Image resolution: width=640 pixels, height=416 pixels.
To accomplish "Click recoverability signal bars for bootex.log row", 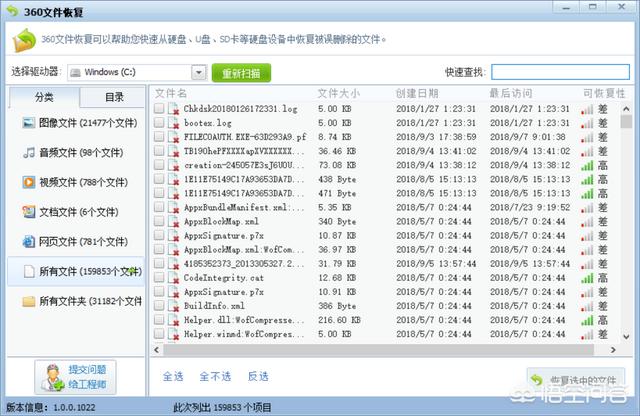I will tap(587, 123).
